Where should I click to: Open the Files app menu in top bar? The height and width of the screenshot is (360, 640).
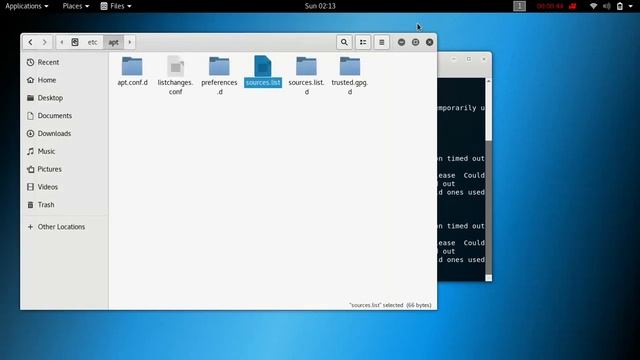point(116,6)
